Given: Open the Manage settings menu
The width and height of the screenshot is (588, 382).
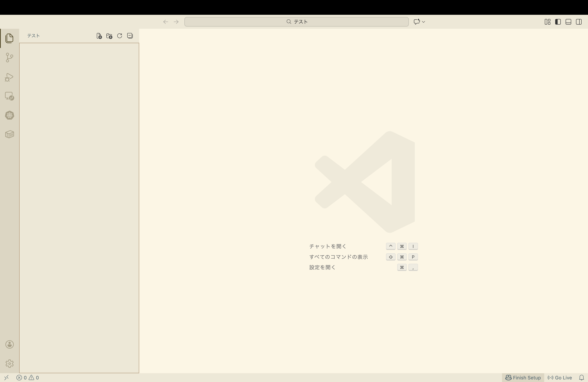Looking at the screenshot, I should pos(9,363).
